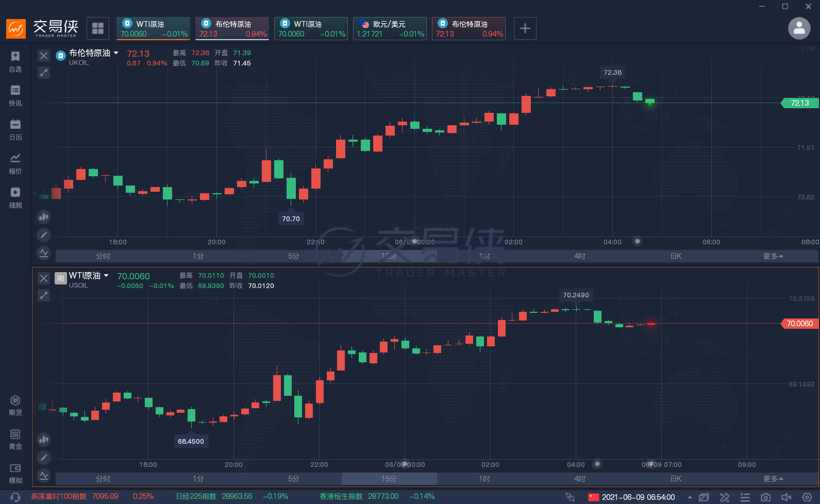Open the 日历 calendar sidebar icon
The width and height of the screenshot is (820, 504).
point(15,129)
